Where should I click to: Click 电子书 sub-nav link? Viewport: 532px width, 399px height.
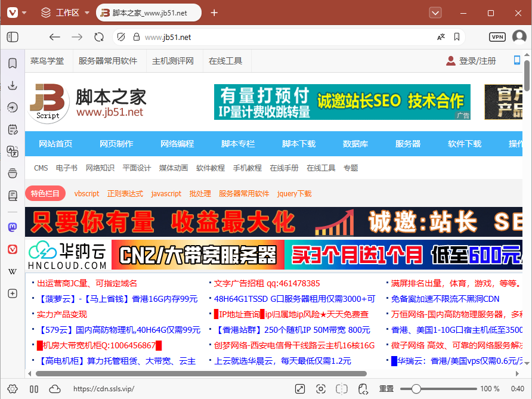tap(67, 168)
